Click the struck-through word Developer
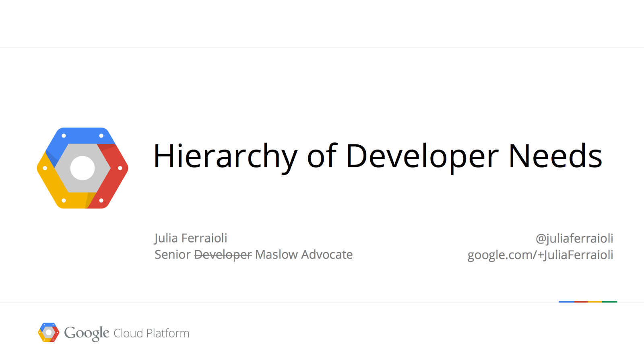This screenshot has width=644, height=362. click(222, 255)
